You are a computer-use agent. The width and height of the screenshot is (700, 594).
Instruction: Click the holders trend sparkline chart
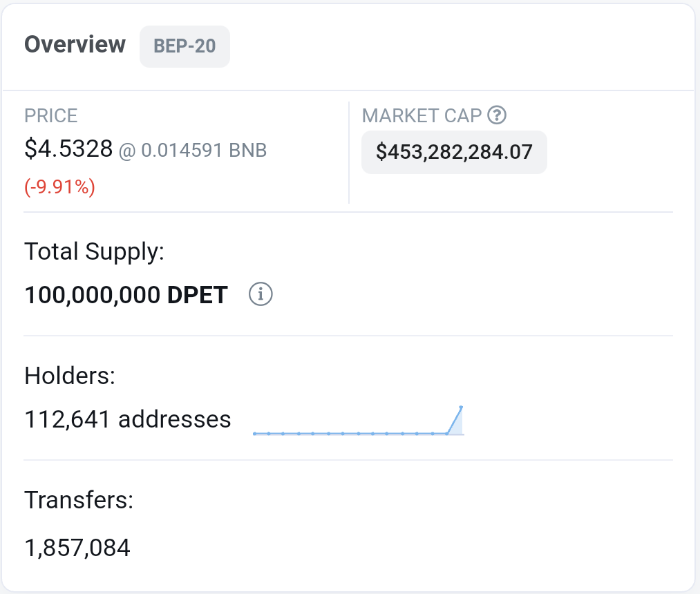point(359,421)
